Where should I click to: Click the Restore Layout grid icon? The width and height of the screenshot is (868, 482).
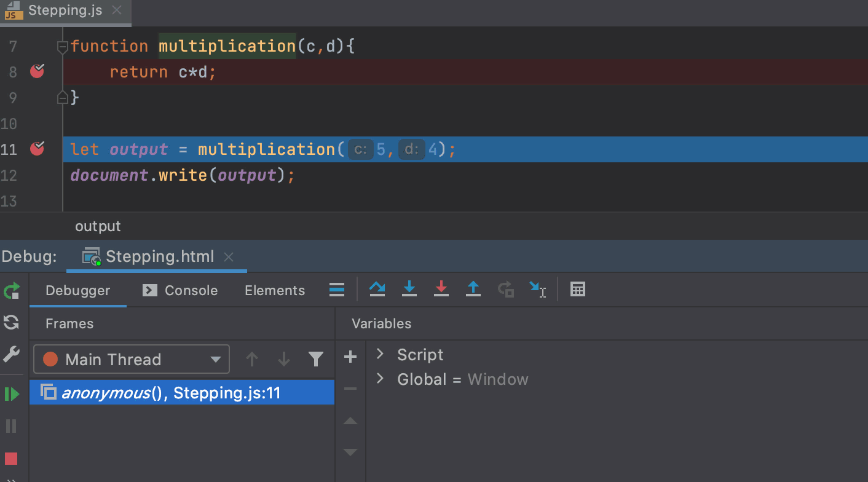577,290
